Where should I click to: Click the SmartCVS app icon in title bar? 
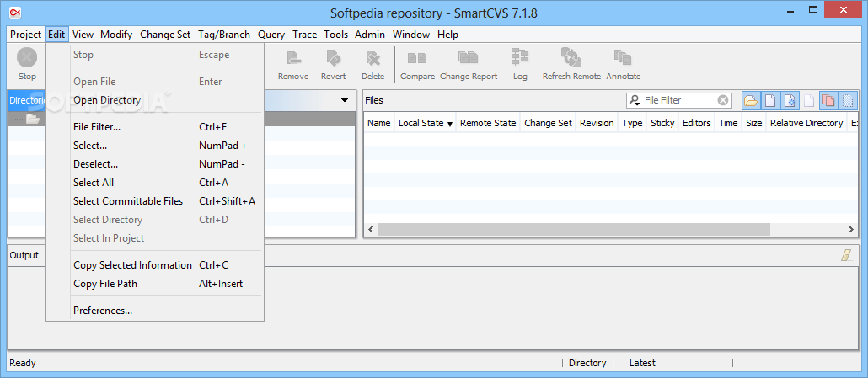(15, 12)
